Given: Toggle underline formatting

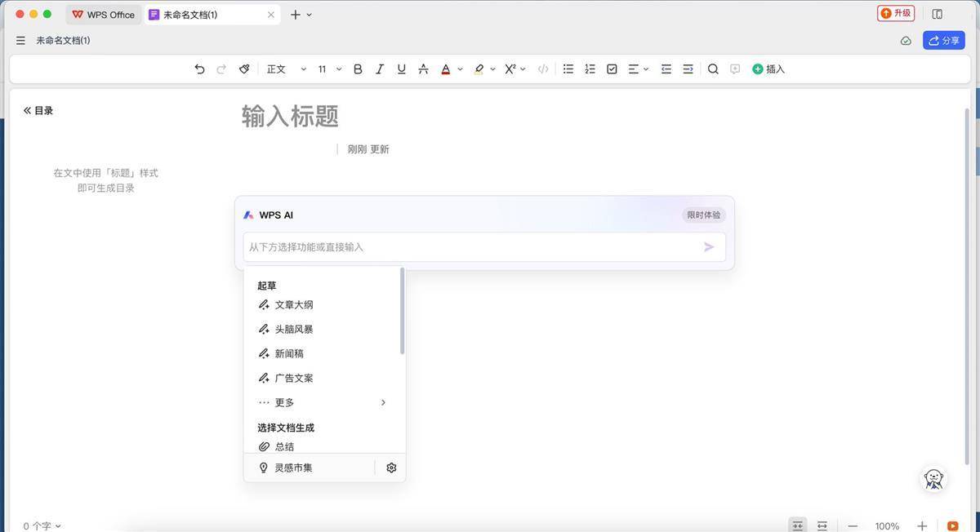Looking at the screenshot, I should [x=401, y=69].
